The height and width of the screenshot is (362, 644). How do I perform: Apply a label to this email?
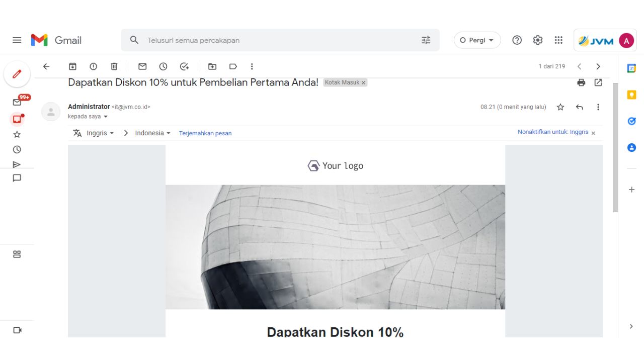click(x=233, y=66)
